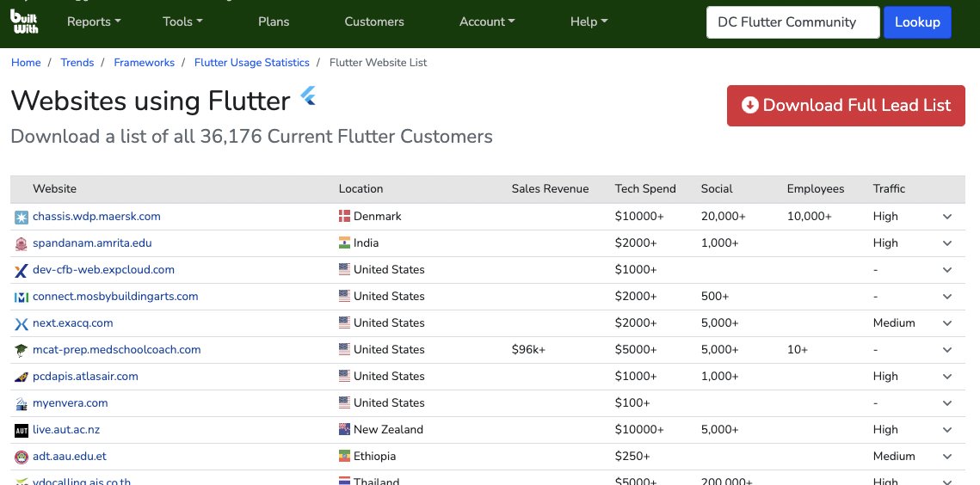The height and width of the screenshot is (485, 980).
Task: Click the Home breadcrumb link
Action: coord(26,63)
